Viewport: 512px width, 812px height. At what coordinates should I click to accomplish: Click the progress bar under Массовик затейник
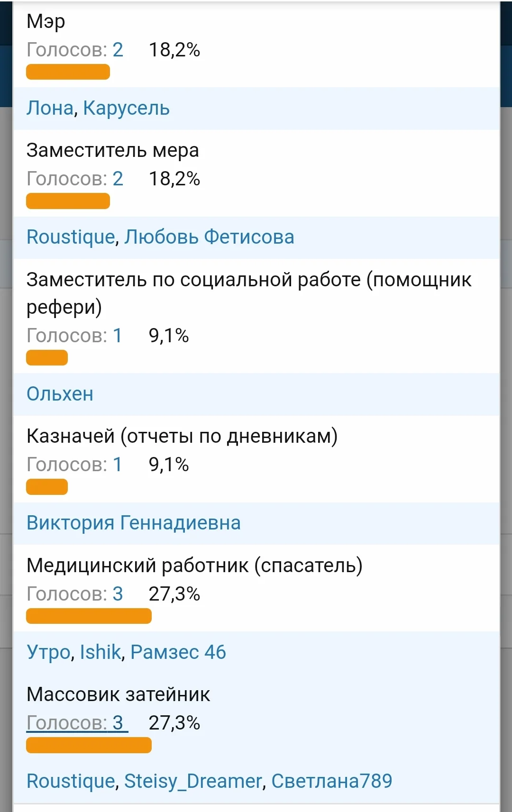coord(88,745)
